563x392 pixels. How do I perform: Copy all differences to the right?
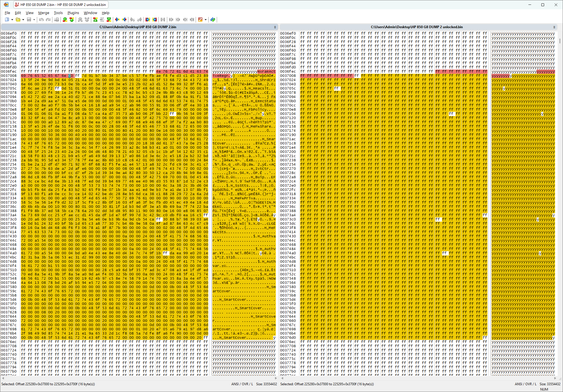click(148, 20)
